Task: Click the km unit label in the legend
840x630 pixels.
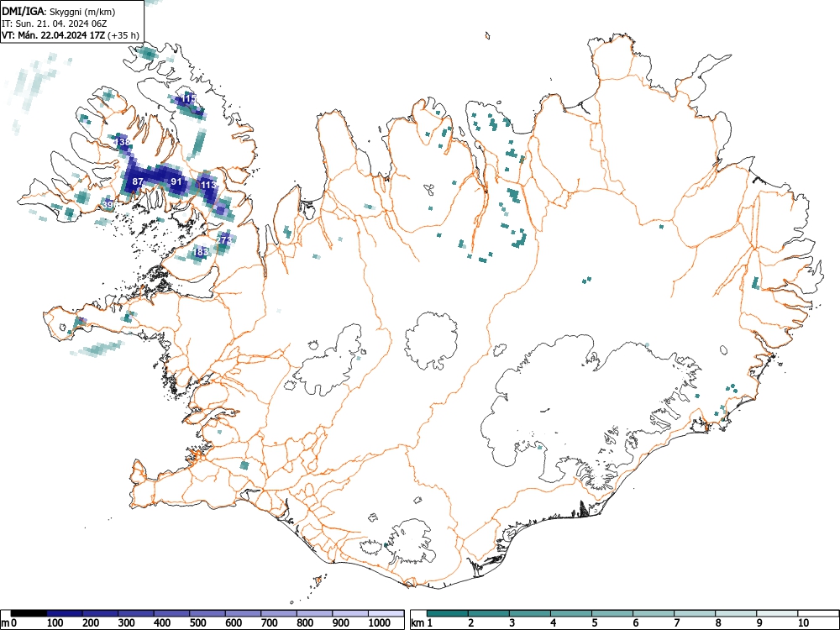Action: pos(417,623)
